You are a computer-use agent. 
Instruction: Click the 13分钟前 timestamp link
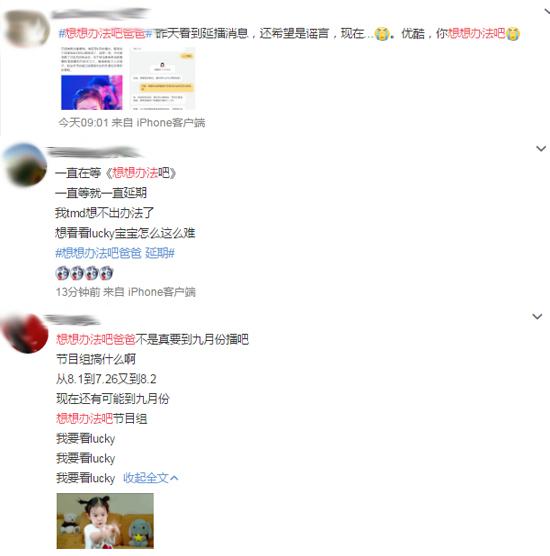pyautogui.click(x=78, y=292)
